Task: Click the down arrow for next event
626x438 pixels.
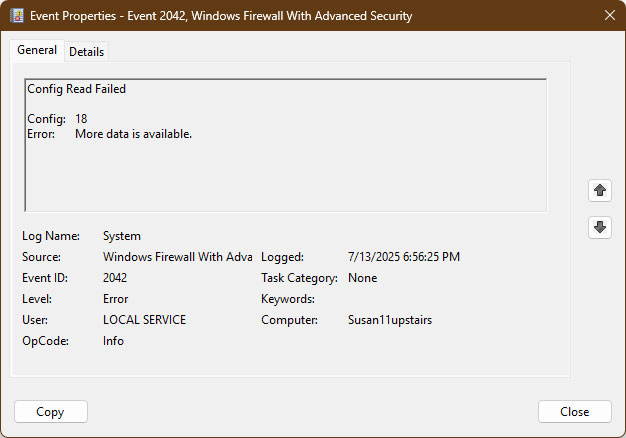Action: (600, 228)
